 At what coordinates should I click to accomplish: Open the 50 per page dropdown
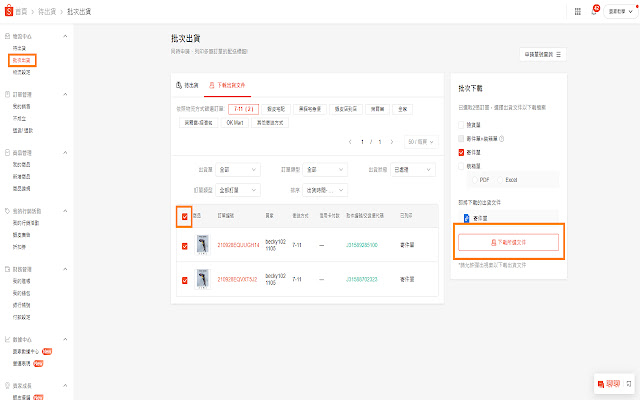point(421,142)
